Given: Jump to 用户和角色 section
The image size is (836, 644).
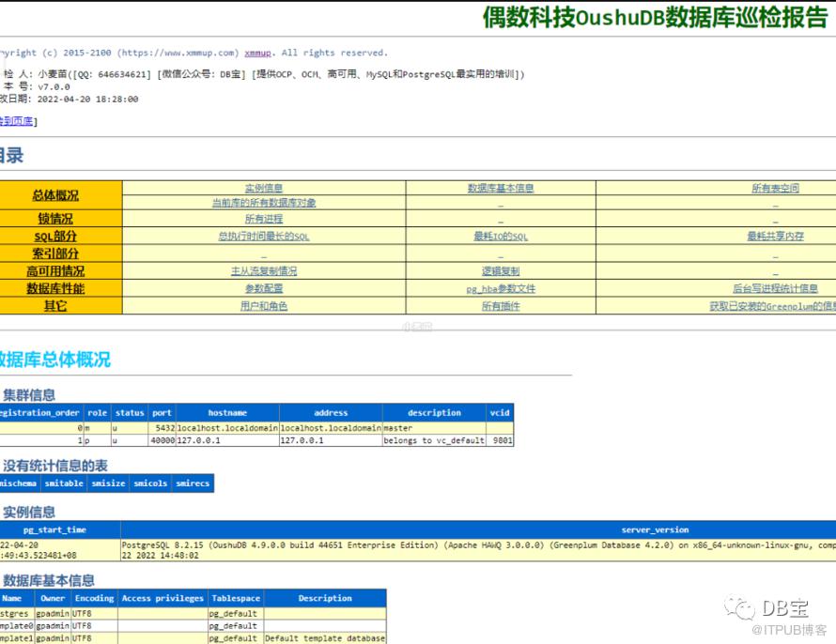Looking at the screenshot, I should click(x=264, y=306).
